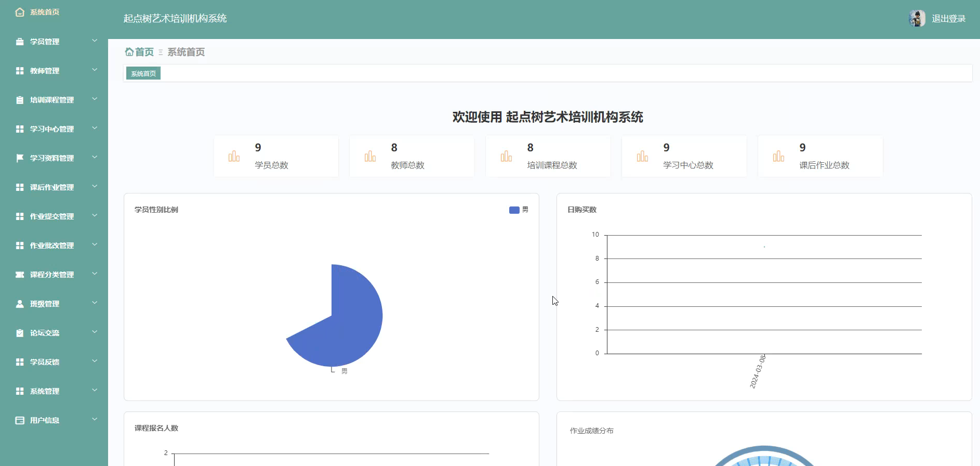Screen dimensions: 980x466
Task: Expand the 教师管理 menu chevron
Action: (x=95, y=70)
